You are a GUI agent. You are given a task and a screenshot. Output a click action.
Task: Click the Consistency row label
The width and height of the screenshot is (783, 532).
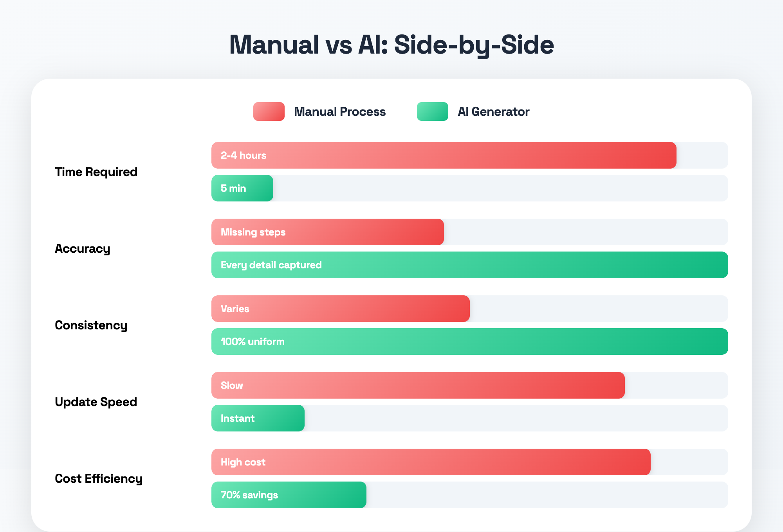[91, 325]
